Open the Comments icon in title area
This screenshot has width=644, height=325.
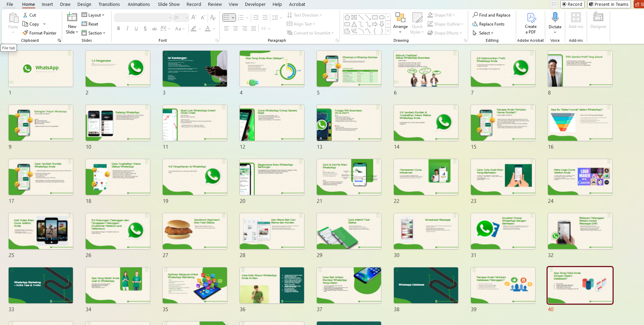[x=554, y=4]
